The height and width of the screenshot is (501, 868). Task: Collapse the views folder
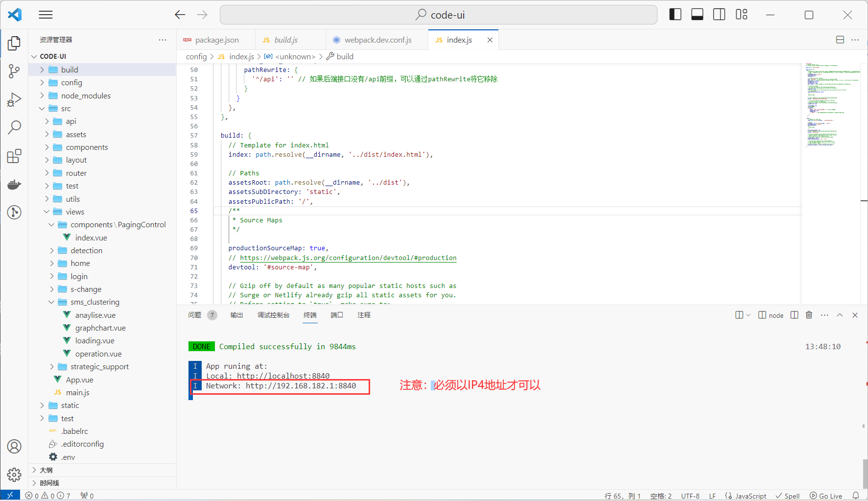102,212
